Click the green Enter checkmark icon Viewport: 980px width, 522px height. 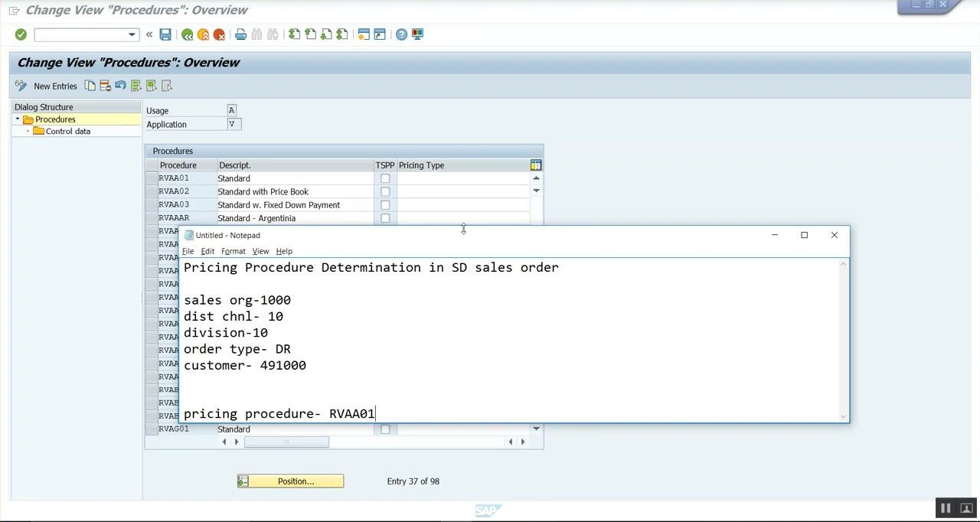(x=21, y=34)
